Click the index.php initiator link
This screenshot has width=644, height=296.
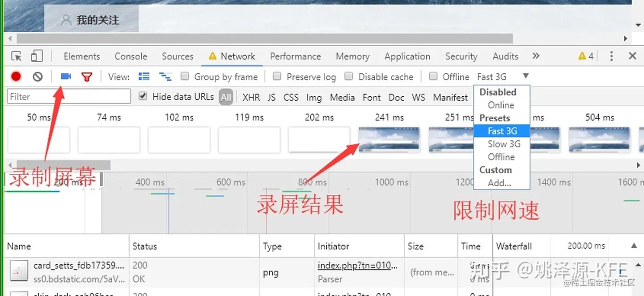pos(357,265)
